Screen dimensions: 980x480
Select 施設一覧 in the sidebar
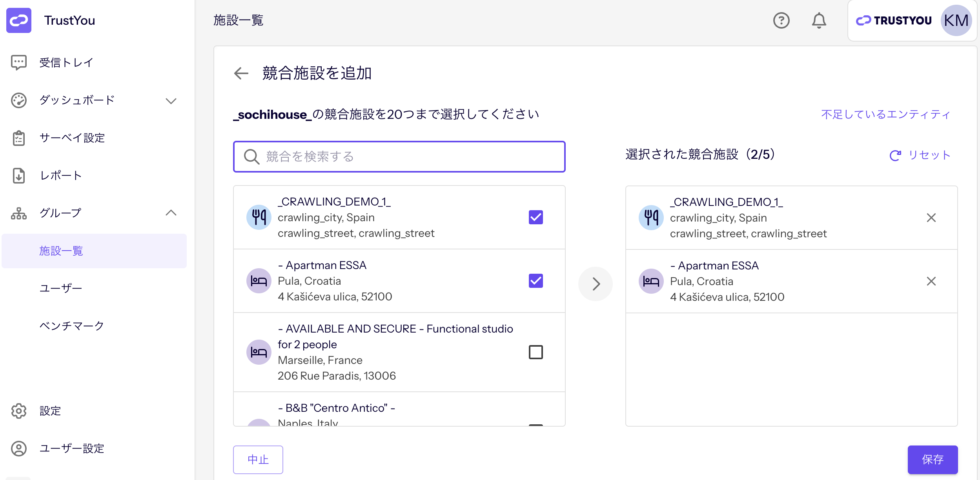click(94, 251)
